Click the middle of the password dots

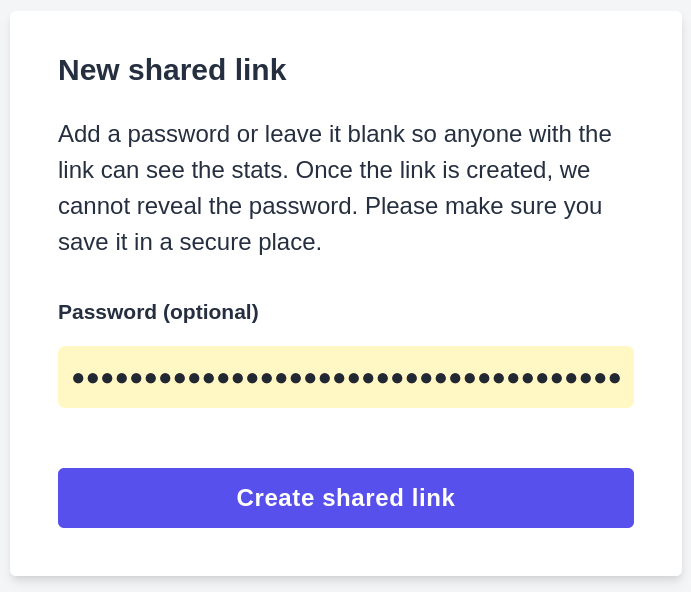click(346, 377)
